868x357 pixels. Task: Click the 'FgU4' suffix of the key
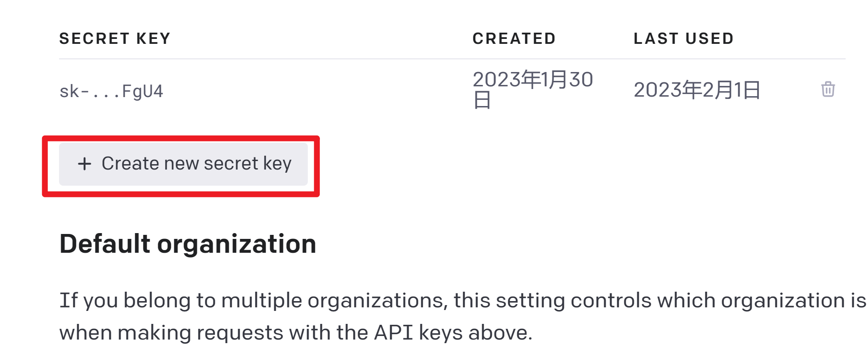point(143,91)
